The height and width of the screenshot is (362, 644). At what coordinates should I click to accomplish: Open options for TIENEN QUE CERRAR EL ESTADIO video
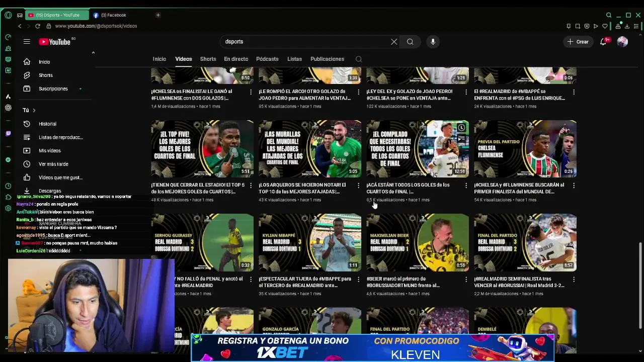(x=251, y=186)
